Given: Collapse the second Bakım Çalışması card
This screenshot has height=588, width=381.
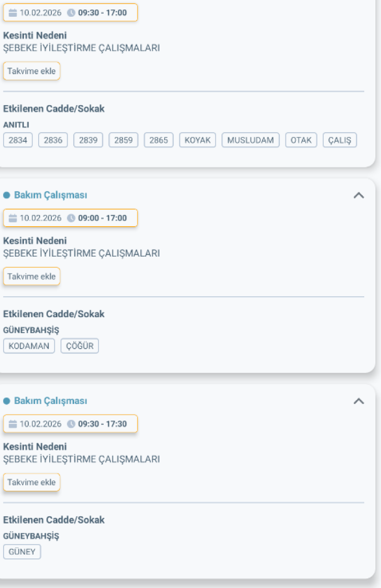Looking at the screenshot, I should [x=360, y=195].
